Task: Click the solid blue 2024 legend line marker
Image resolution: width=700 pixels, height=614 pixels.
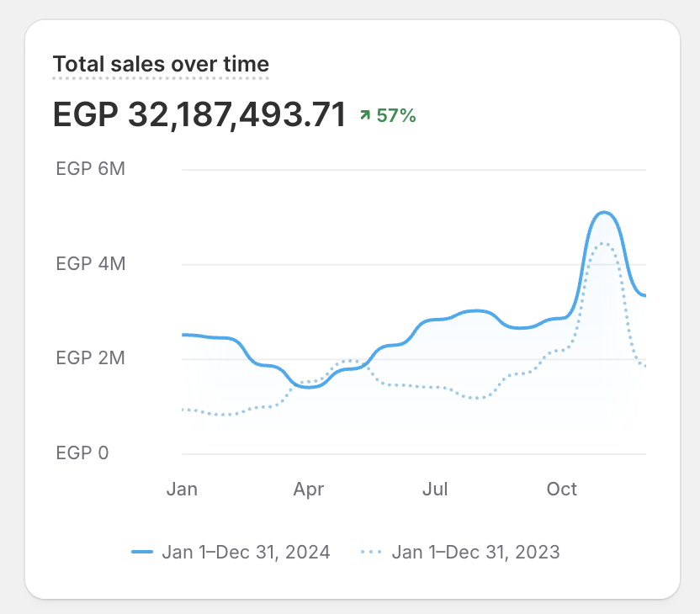Action: [x=142, y=553]
